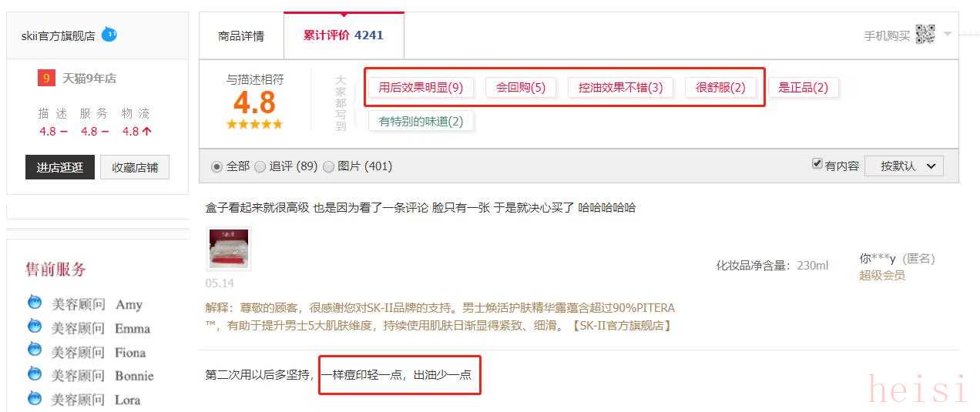Click the QR code icon next to 手机购买
Image resolution: width=980 pixels, height=412 pixels.
(925, 35)
